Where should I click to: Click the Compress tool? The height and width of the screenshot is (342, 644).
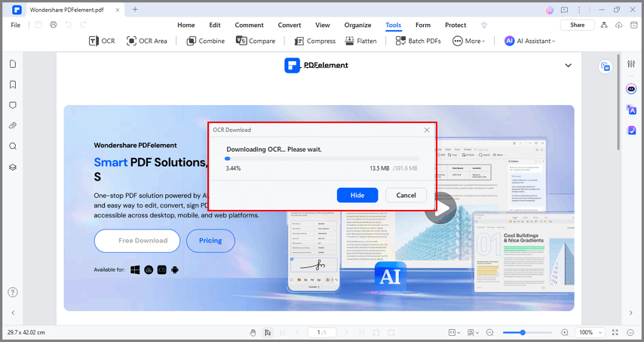pyautogui.click(x=315, y=41)
